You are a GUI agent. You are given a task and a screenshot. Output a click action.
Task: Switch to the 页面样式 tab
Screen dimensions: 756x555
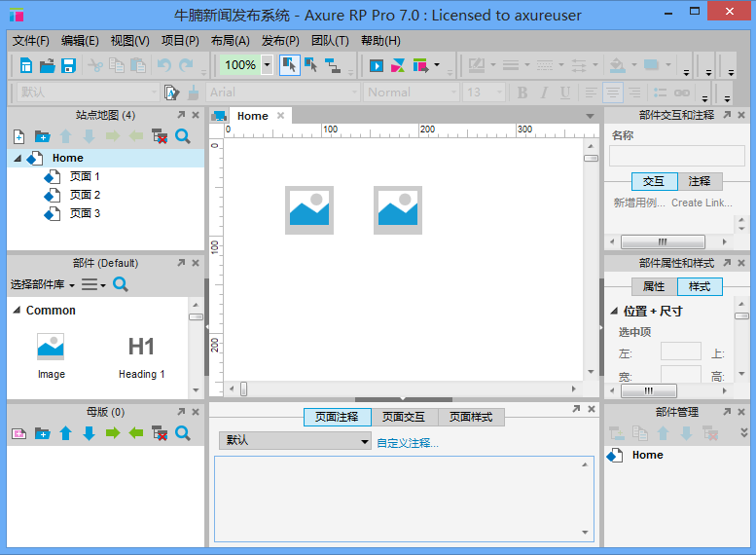pyautogui.click(x=471, y=417)
